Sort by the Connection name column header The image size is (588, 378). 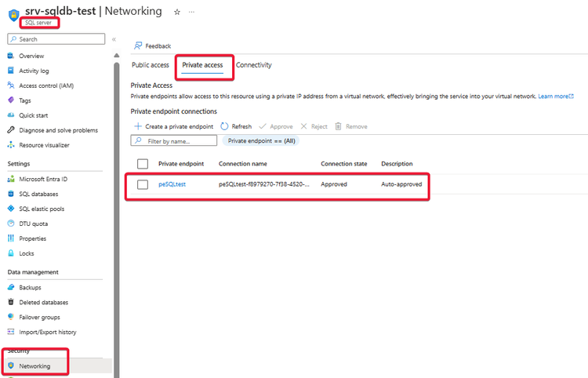point(243,164)
